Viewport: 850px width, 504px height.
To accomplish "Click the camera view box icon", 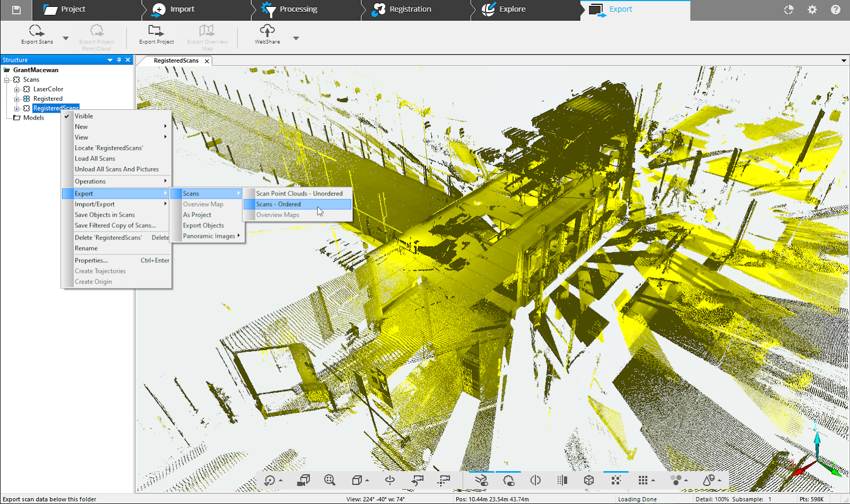I will 304,480.
